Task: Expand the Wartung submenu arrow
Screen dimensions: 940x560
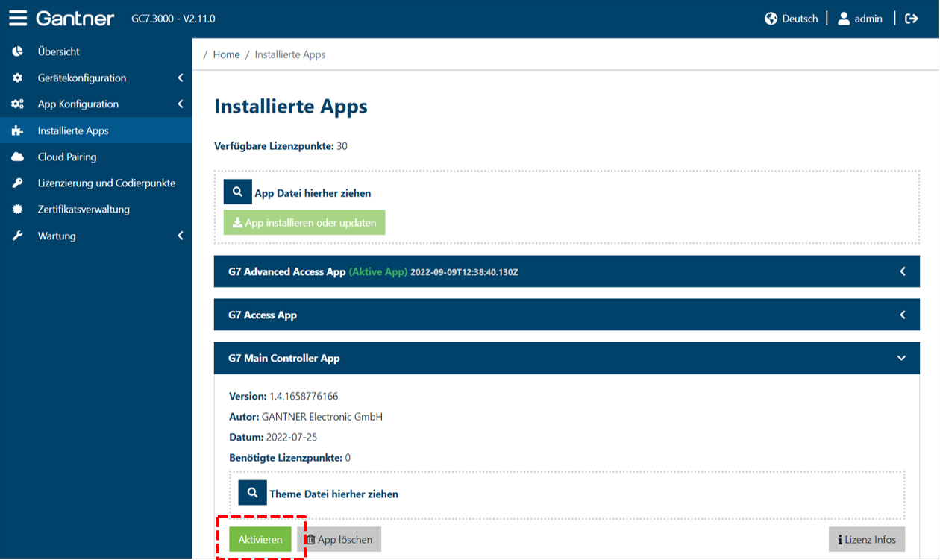Action: [180, 236]
